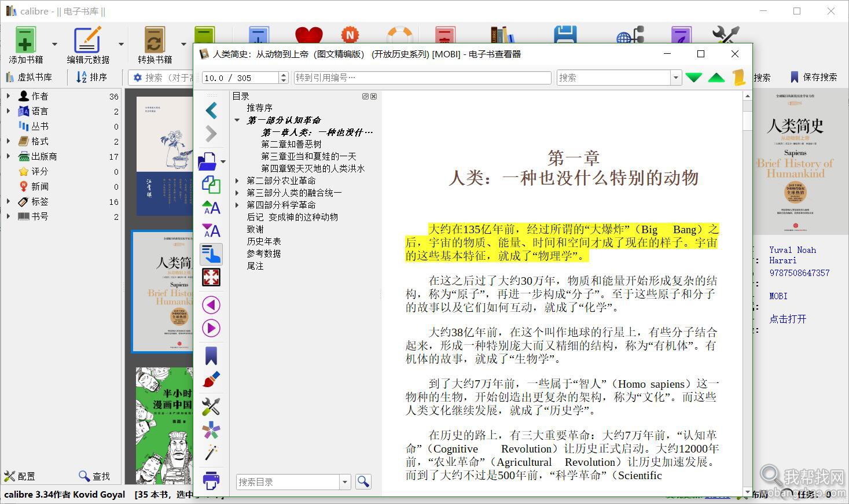Toggle the table of contents panel
The width and height of the screenshot is (849, 504).
pyautogui.click(x=211, y=254)
